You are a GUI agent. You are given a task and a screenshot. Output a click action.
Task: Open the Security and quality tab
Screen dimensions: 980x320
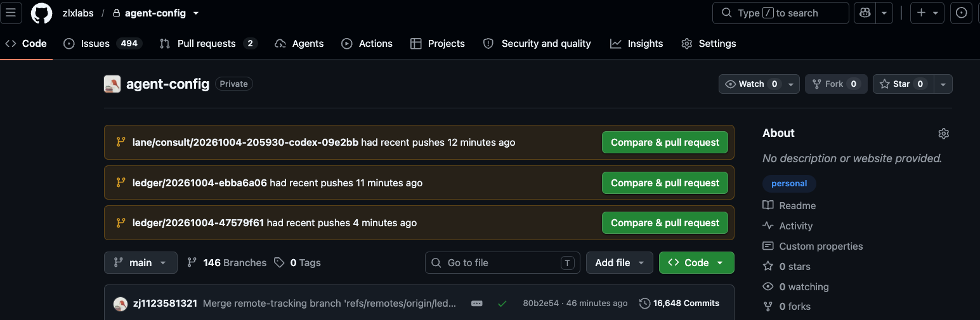[537, 44]
